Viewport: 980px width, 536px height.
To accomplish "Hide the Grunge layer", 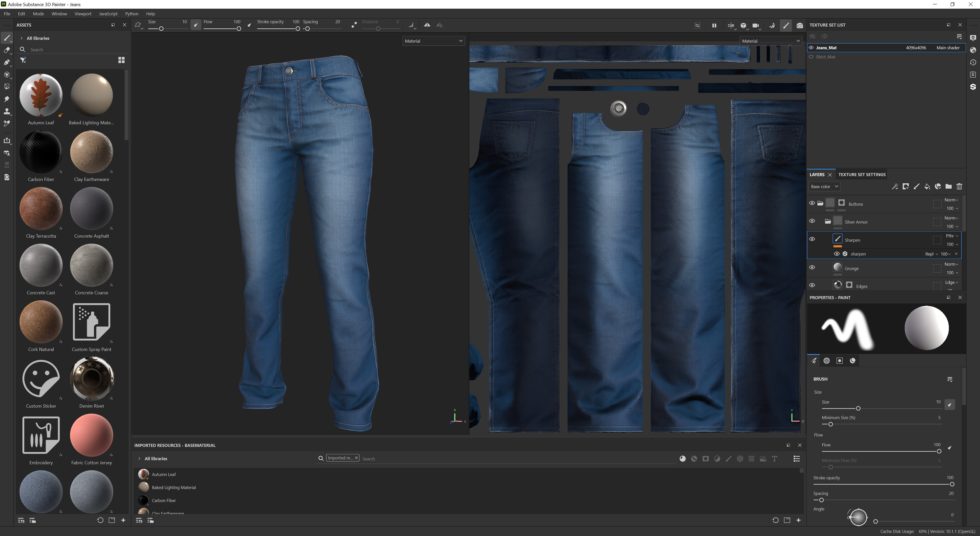I will [x=812, y=267].
